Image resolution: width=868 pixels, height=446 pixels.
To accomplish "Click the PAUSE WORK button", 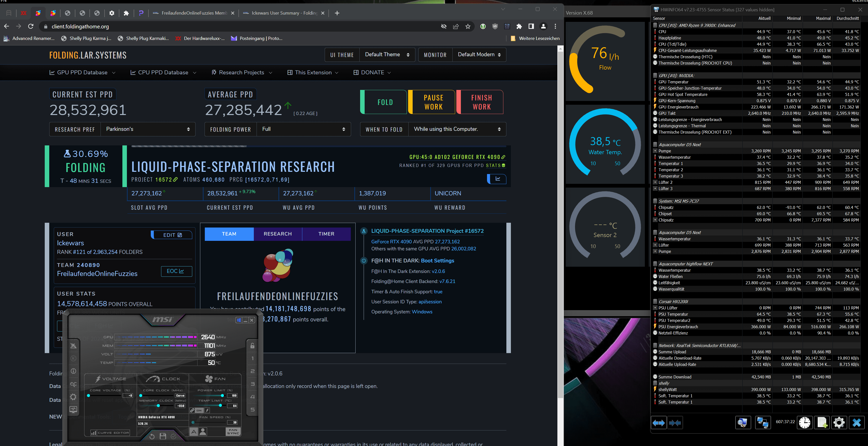I will (x=432, y=102).
